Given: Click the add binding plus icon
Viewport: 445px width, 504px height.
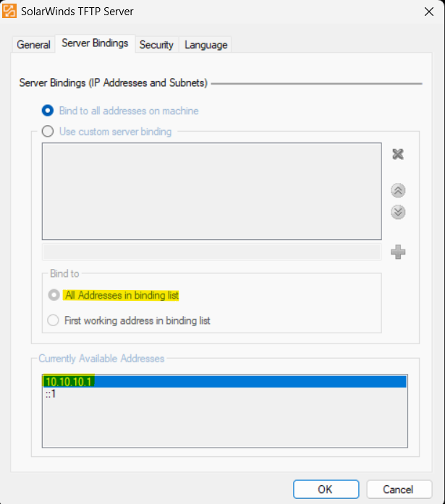Looking at the screenshot, I should pos(398,252).
